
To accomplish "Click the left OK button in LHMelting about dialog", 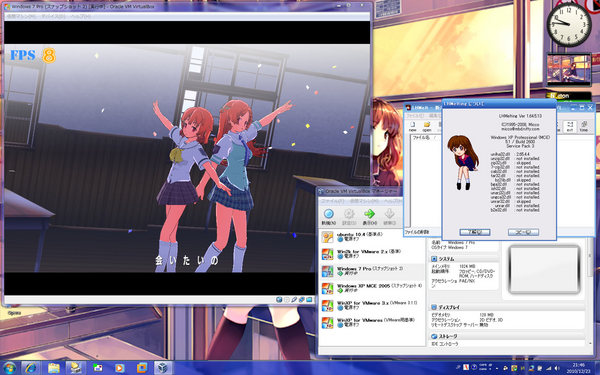I will click(474, 232).
